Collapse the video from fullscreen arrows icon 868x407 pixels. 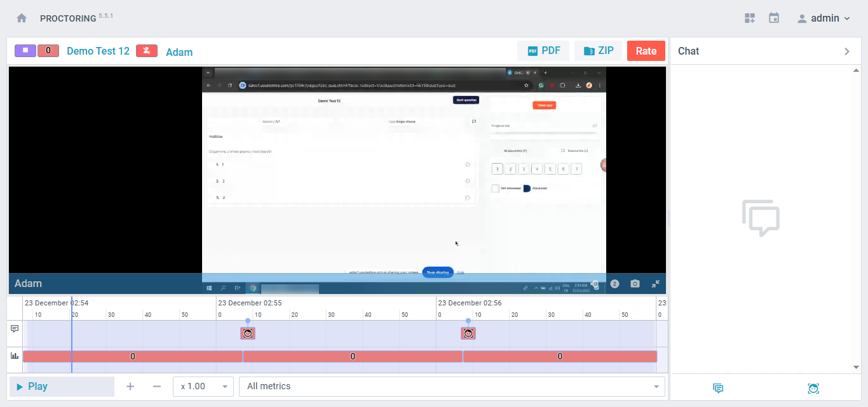coord(655,284)
